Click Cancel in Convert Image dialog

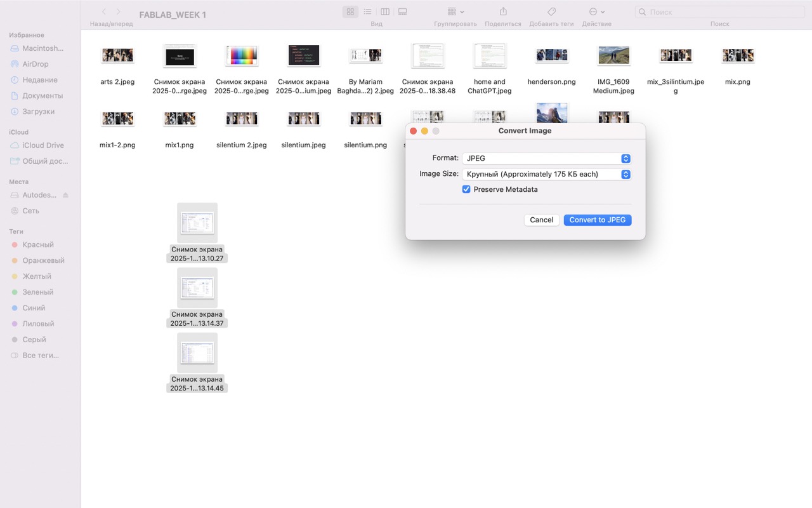click(541, 220)
